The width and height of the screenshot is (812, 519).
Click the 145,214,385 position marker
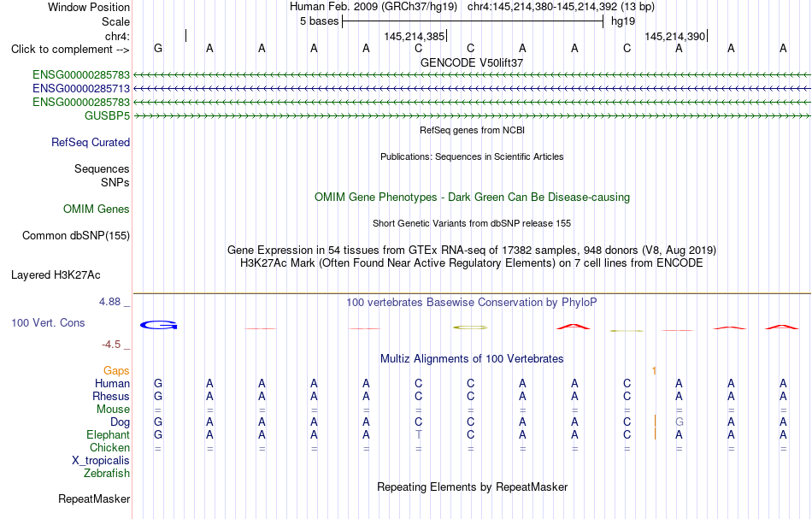415,36
